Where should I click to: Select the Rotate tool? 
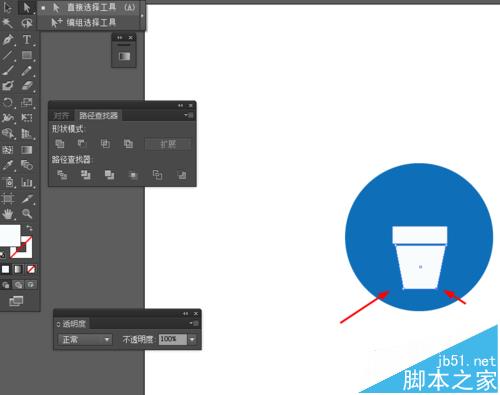coord(7,102)
